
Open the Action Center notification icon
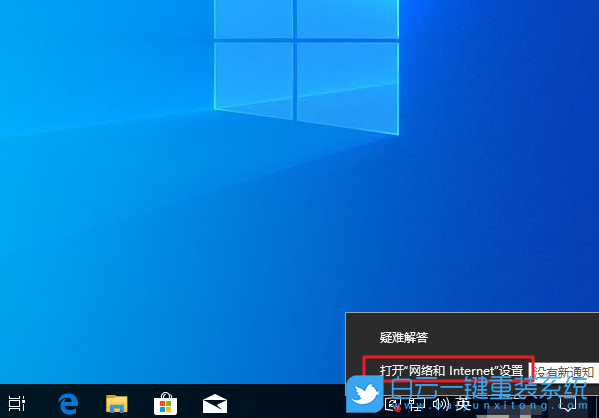point(568,404)
